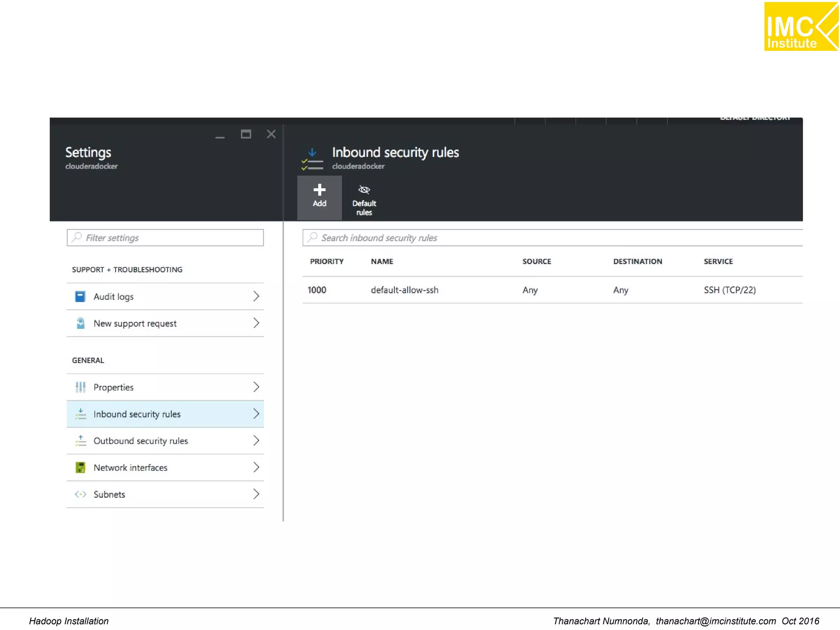Click the Inbound security rules blade title

coord(395,152)
